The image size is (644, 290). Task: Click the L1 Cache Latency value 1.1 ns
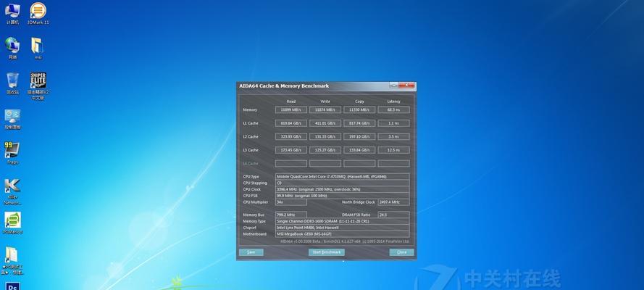pos(393,123)
